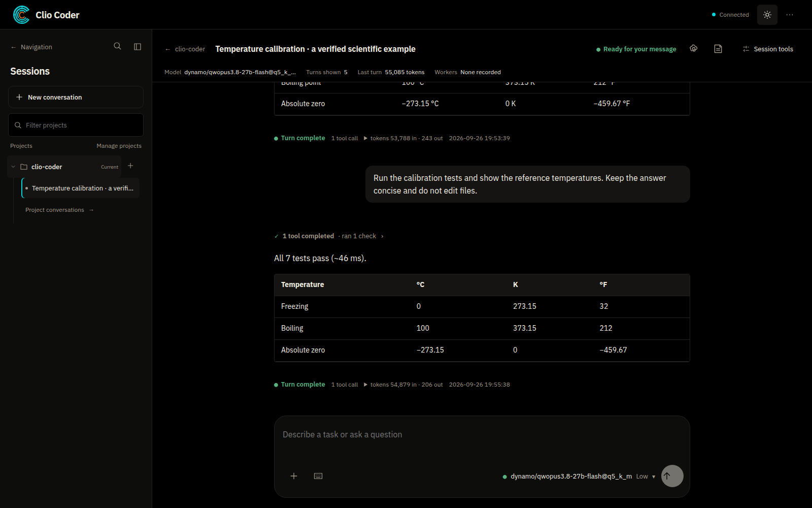Toggle the light/dark theme sun icon
The height and width of the screenshot is (508, 812).
(767, 15)
